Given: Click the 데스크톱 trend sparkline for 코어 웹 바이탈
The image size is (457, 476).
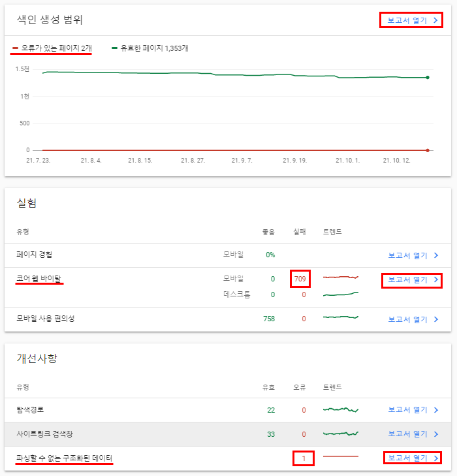Looking at the screenshot, I should (x=341, y=294).
